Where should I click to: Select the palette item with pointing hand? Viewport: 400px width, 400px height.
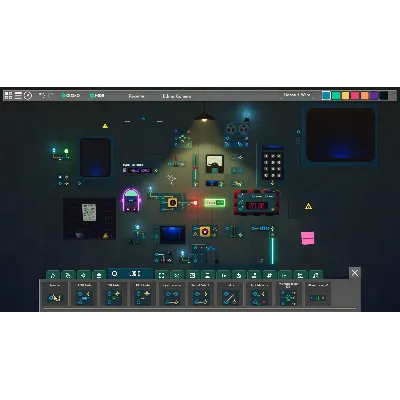coord(55,294)
